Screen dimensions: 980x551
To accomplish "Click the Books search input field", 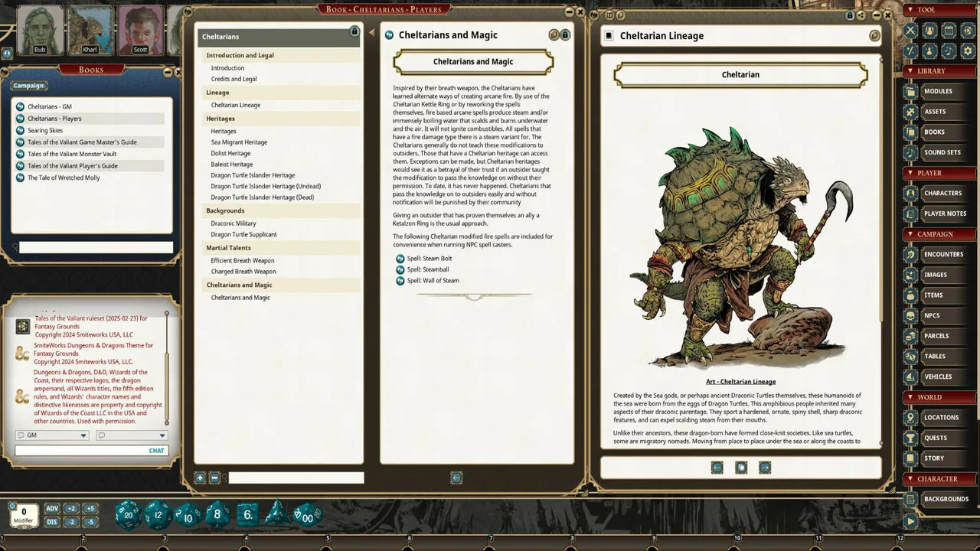I will (x=96, y=247).
